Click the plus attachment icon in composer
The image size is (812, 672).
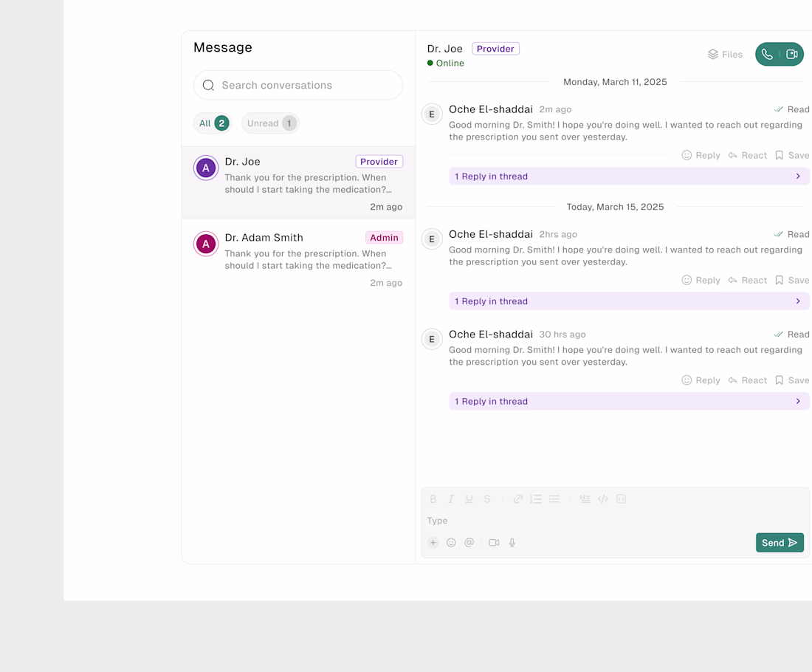click(x=433, y=543)
